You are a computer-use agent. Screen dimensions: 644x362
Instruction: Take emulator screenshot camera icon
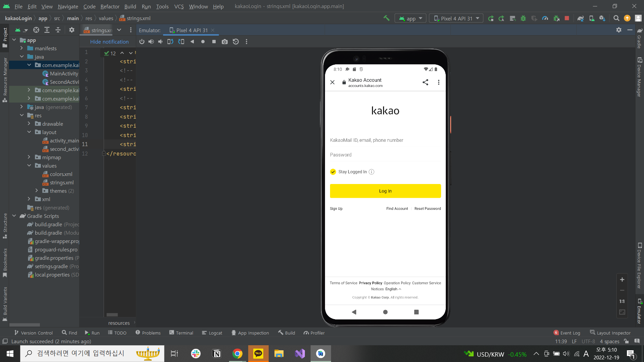225,42
